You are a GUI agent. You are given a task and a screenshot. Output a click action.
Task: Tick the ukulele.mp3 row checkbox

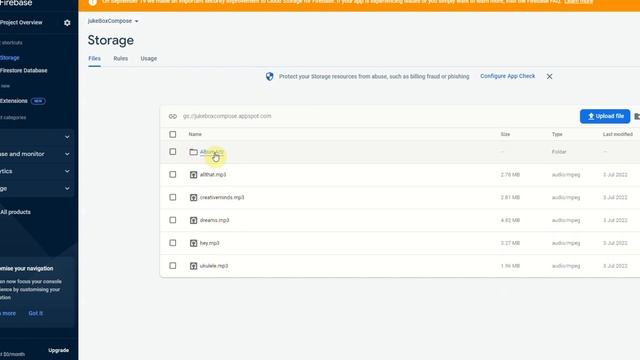click(173, 266)
